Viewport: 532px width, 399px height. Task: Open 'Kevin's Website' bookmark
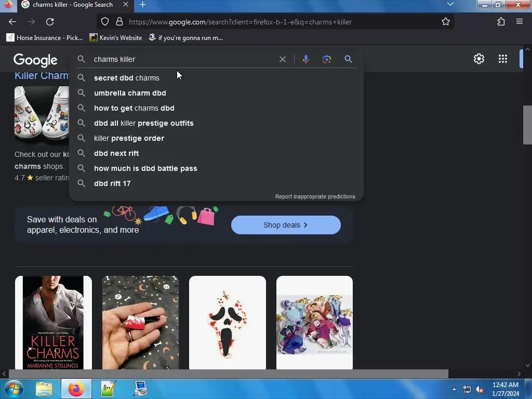click(116, 37)
